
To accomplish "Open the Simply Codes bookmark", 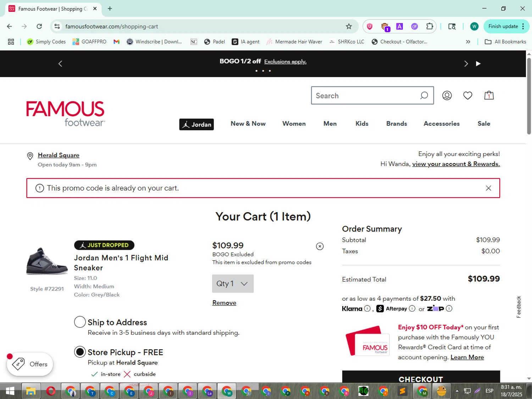I will click(x=46, y=42).
